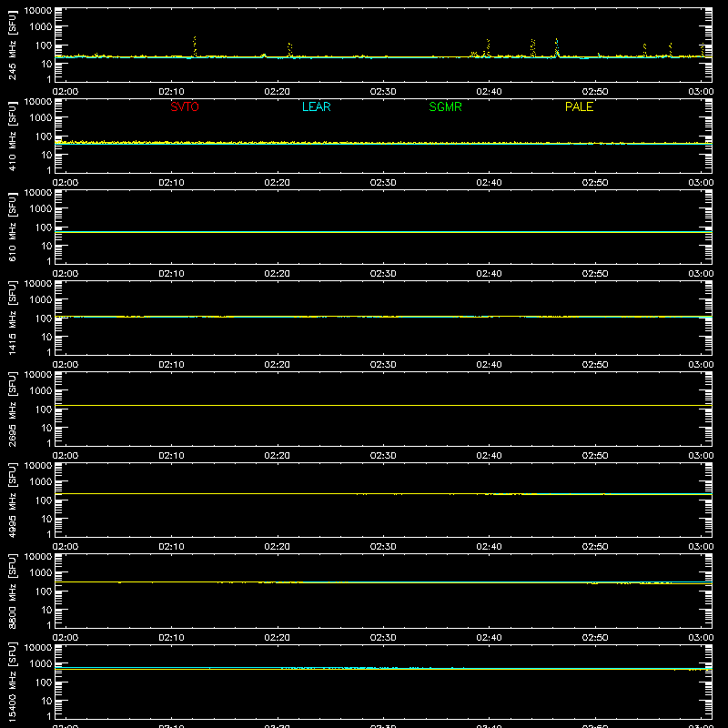Click the yellow flux trace in 2695 MHz panel

pyautogui.click(x=383, y=405)
